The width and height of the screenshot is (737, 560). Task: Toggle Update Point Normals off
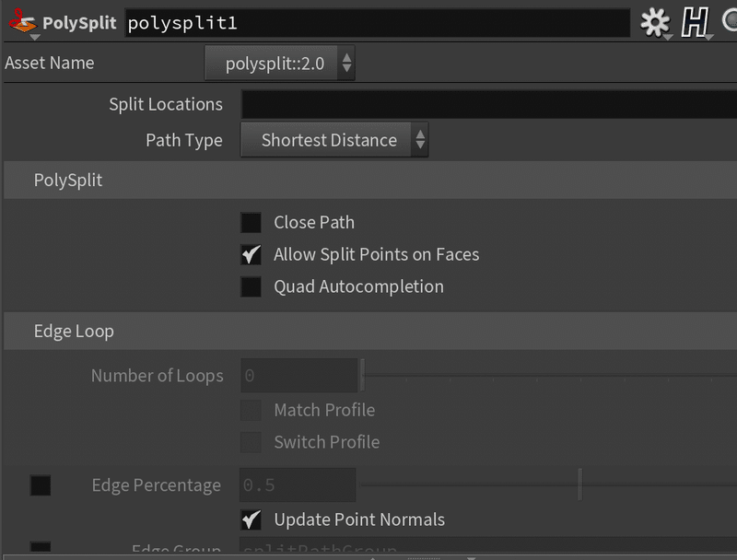click(251, 520)
